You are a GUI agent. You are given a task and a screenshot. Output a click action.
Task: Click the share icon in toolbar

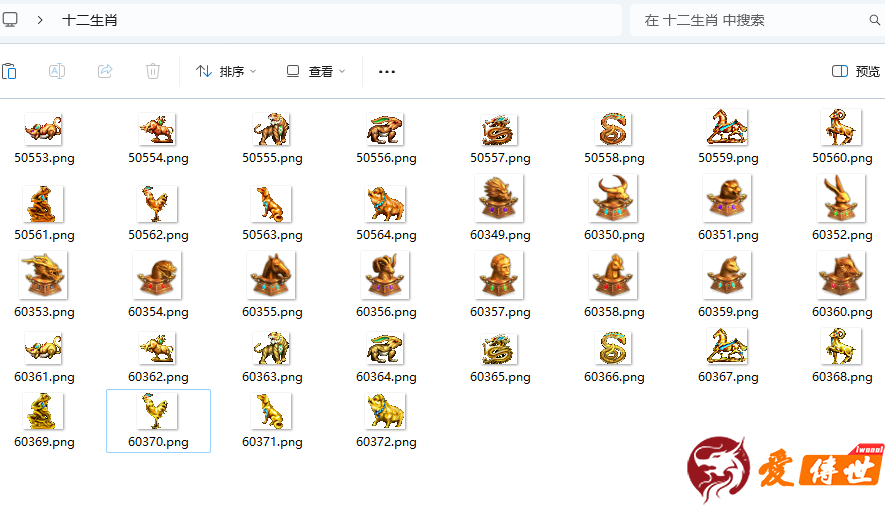click(105, 71)
